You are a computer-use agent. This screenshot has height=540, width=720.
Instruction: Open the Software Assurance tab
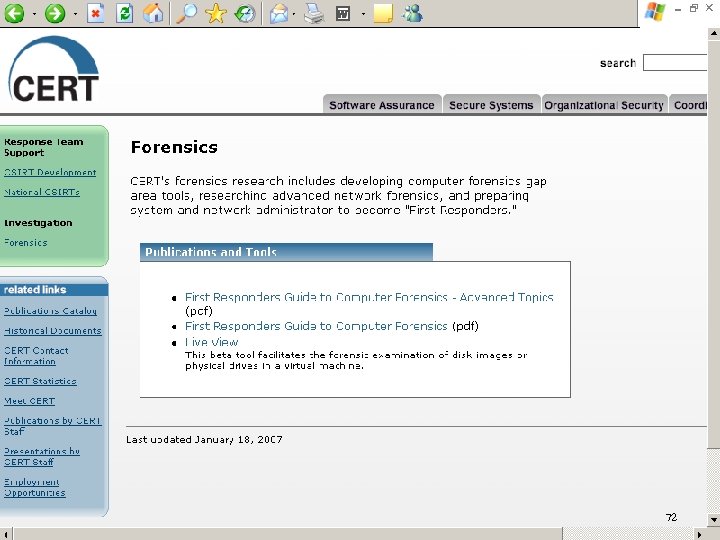pyautogui.click(x=382, y=104)
